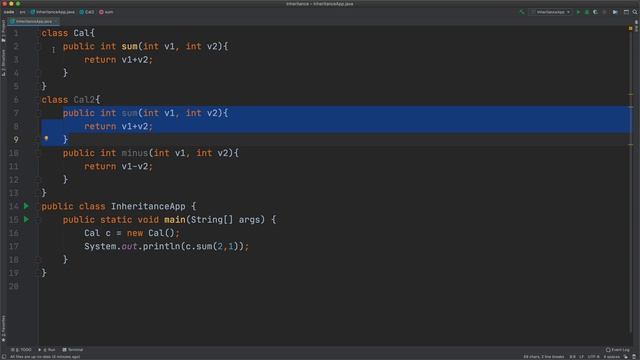This screenshot has height=360, width=640.
Task: Click fold end marker on line 12
Action: (38, 180)
